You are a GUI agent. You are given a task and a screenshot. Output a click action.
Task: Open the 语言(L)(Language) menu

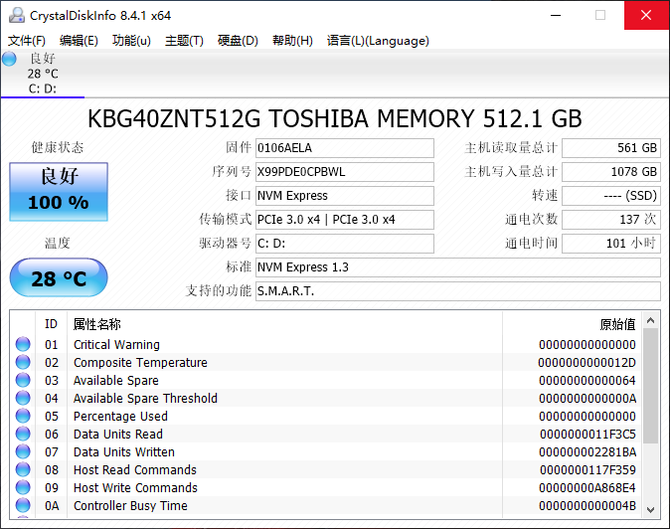pos(378,41)
